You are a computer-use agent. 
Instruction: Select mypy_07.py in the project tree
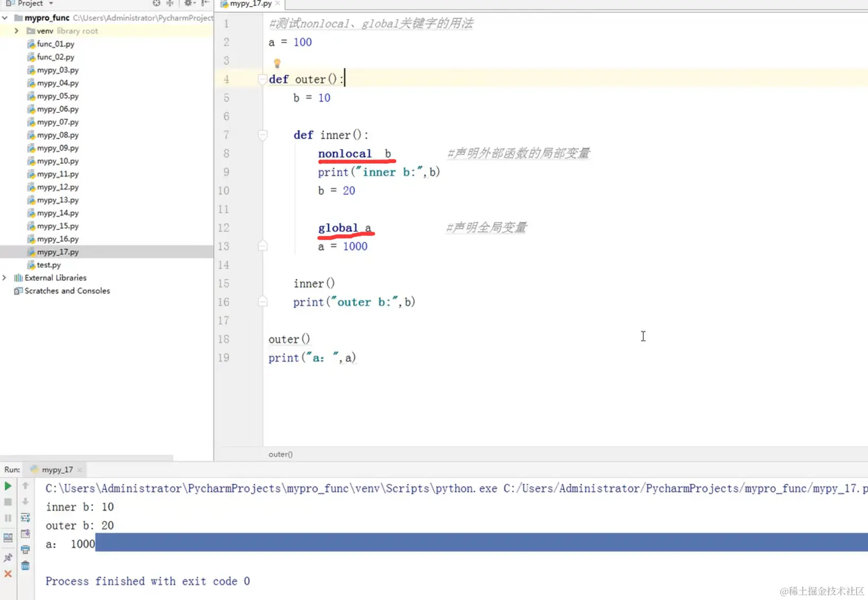pos(58,122)
